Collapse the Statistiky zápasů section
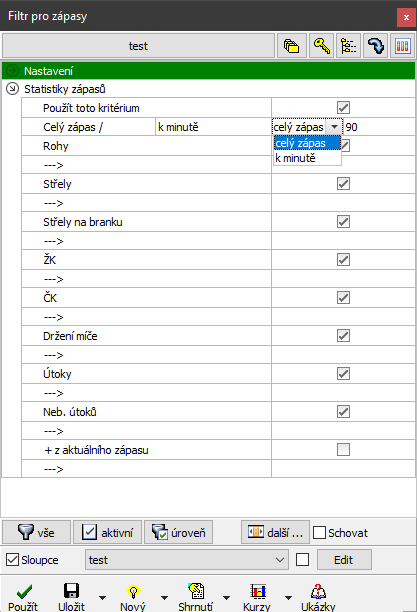Screen dimensions: 417x612 [12, 89]
